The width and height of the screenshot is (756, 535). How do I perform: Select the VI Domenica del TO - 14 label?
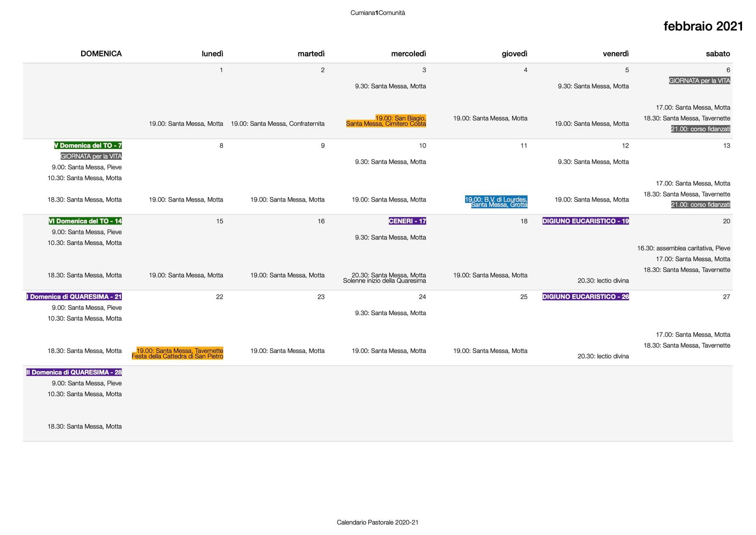point(86,221)
